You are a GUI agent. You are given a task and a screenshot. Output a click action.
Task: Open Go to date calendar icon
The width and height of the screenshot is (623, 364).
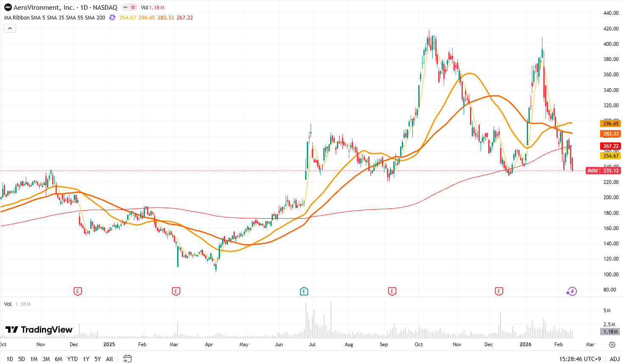tap(127, 359)
